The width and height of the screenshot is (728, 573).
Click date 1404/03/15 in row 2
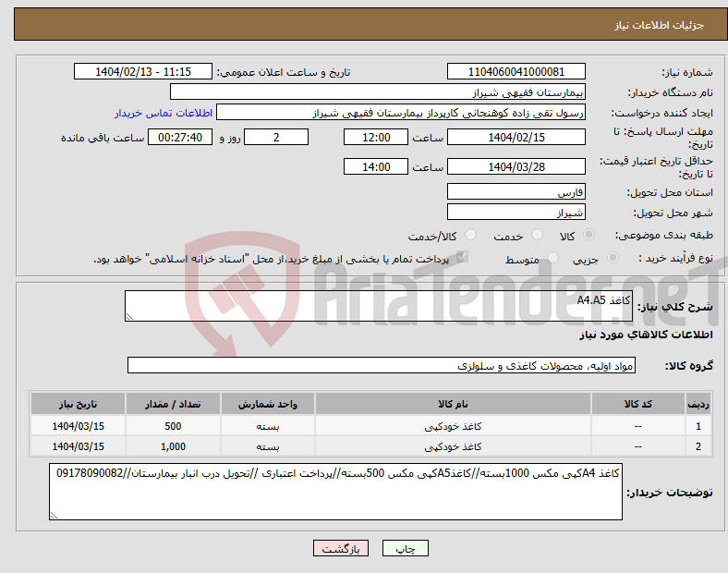[x=78, y=446]
